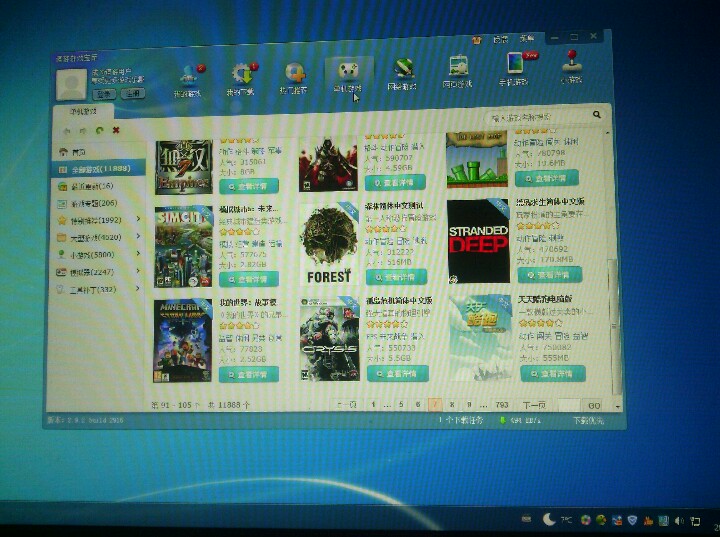This screenshot has height=537, width=720.
Task: Click the green refresh icon in navigation row
Action: click(x=100, y=130)
